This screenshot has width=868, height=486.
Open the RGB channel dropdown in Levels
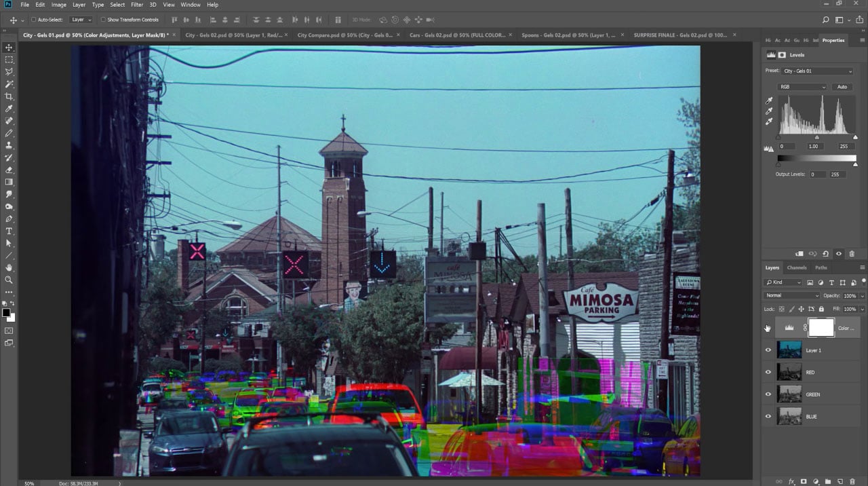802,87
